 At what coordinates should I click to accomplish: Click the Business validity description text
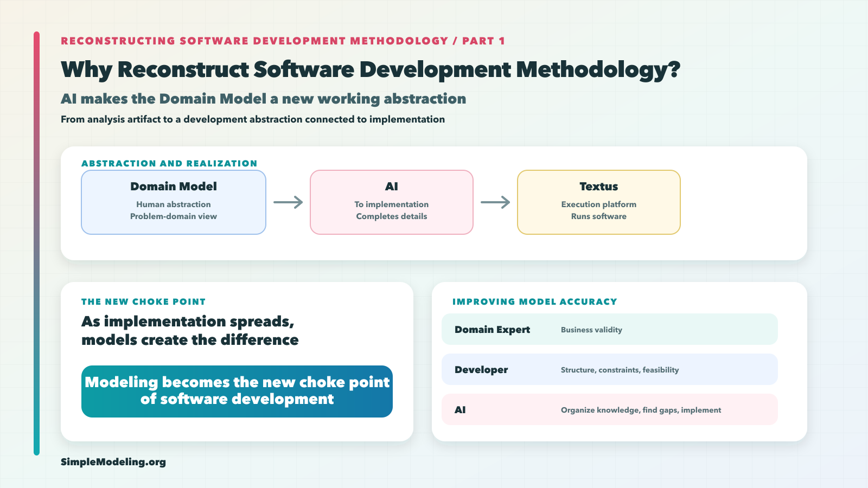(x=591, y=330)
